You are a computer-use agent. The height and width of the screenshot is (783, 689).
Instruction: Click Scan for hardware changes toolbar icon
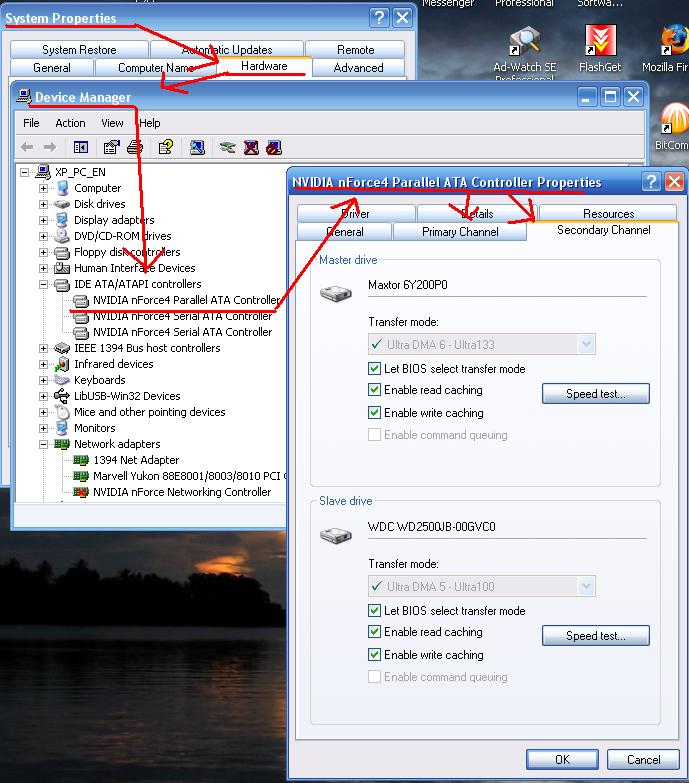coord(197,147)
